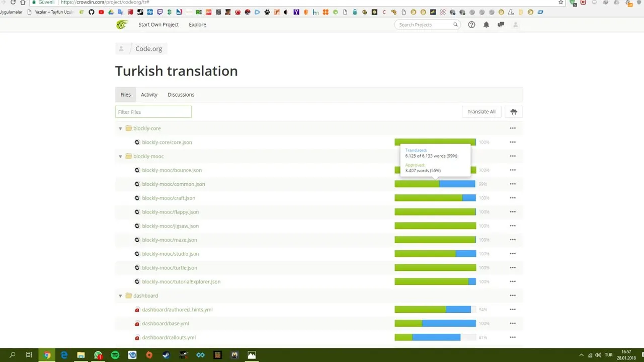Open the blockly-mooc/turtle.json file
This screenshot has width=644, height=362.
click(x=170, y=268)
